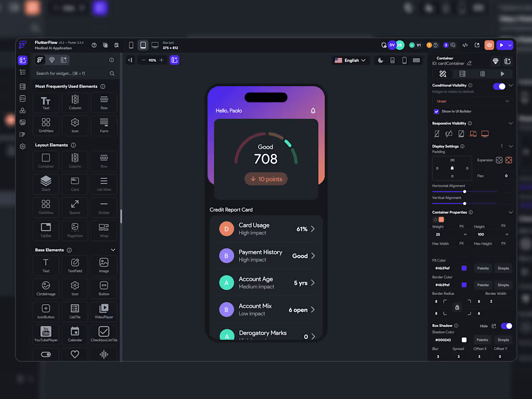
Task: Select the tablet canvas size icon
Action: [143, 45]
